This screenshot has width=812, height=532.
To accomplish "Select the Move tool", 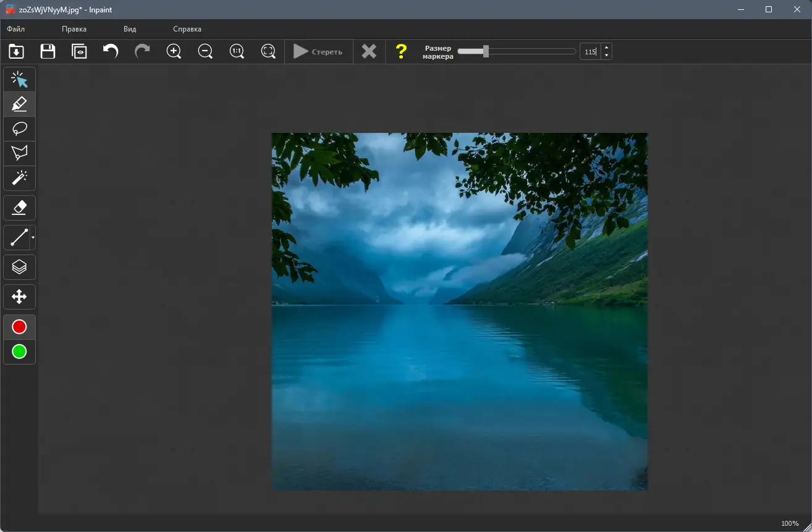I will pyautogui.click(x=19, y=297).
